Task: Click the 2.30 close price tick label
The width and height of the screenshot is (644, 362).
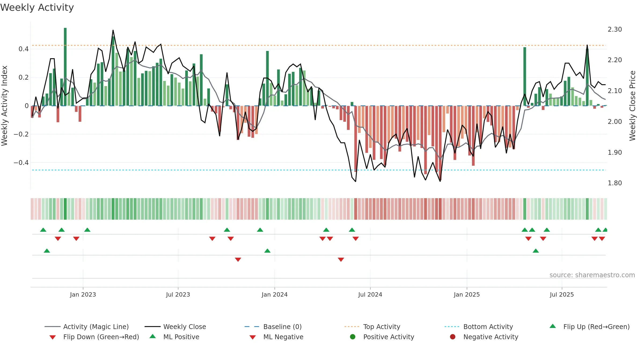Action: coord(615,29)
